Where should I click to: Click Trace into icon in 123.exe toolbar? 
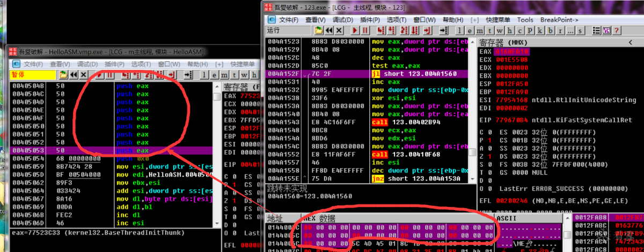404,30
